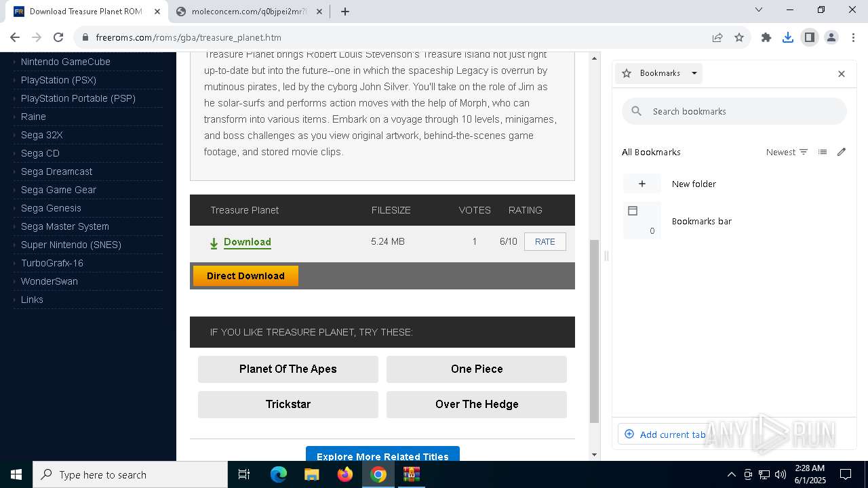Image resolution: width=868 pixels, height=488 pixels.
Task: Open Links sidebar item
Action: coord(32,300)
